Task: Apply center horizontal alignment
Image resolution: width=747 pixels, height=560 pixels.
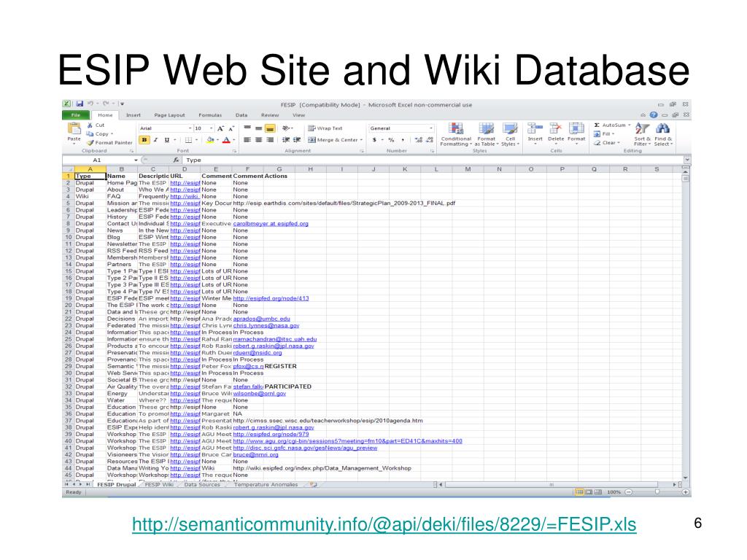Action: (x=258, y=140)
